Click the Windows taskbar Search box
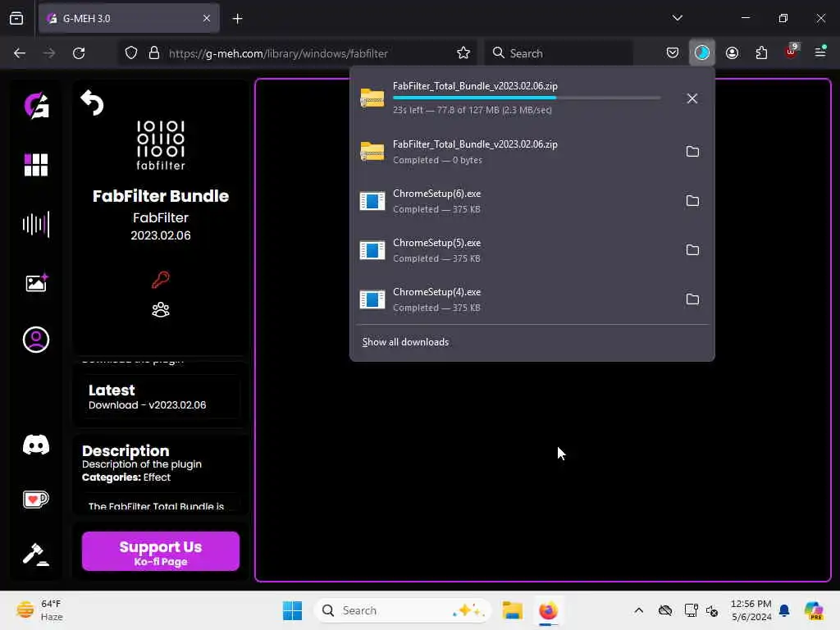The width and height of the screenshot is (840, 630). (x=403, y=610)
